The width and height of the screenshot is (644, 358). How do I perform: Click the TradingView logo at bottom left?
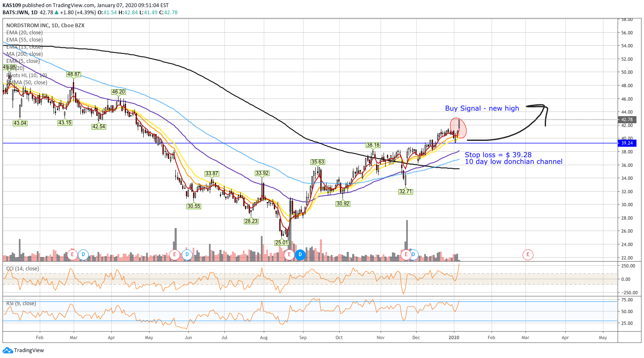(x=23, y=350)
